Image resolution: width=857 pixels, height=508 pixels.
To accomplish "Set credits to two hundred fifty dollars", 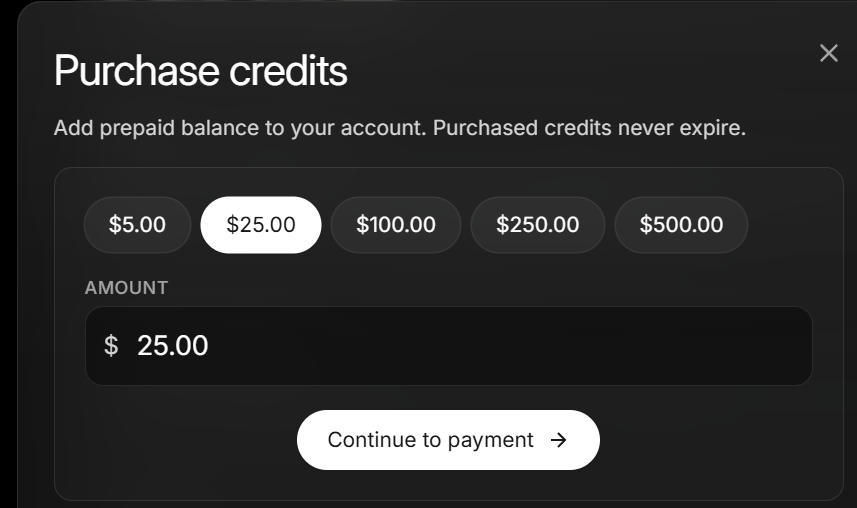I will [538, 225].
